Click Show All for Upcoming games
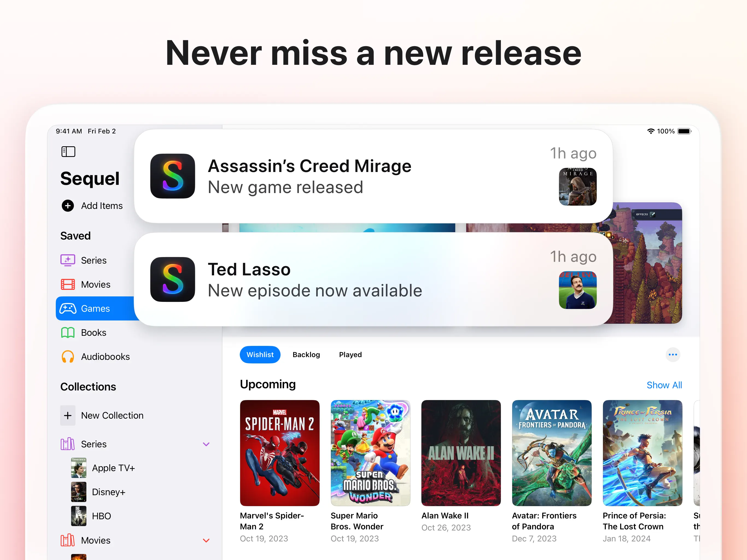This screenshot has width=747, height=560. (664, 385)
